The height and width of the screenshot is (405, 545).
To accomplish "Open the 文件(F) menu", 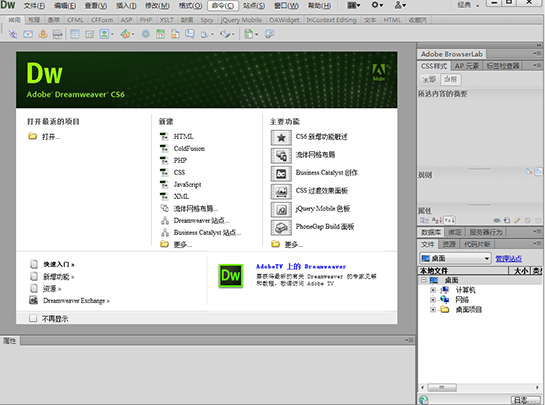I will pos(34,6).
